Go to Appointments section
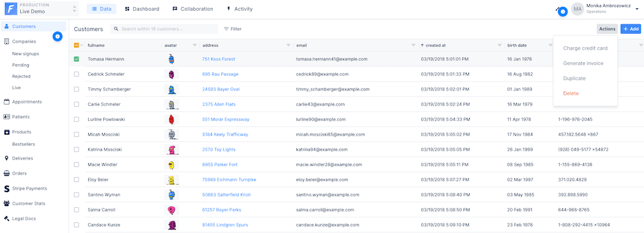 click(x=26, y=102)
